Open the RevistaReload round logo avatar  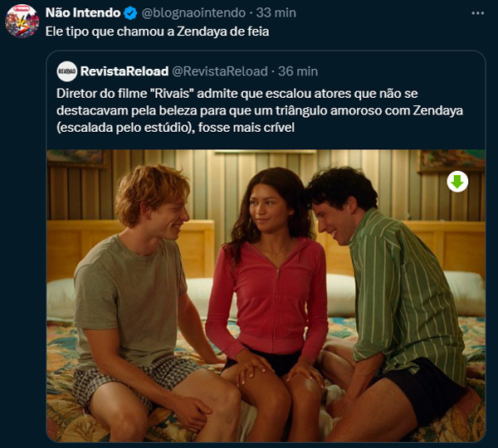tap(67, 71)
